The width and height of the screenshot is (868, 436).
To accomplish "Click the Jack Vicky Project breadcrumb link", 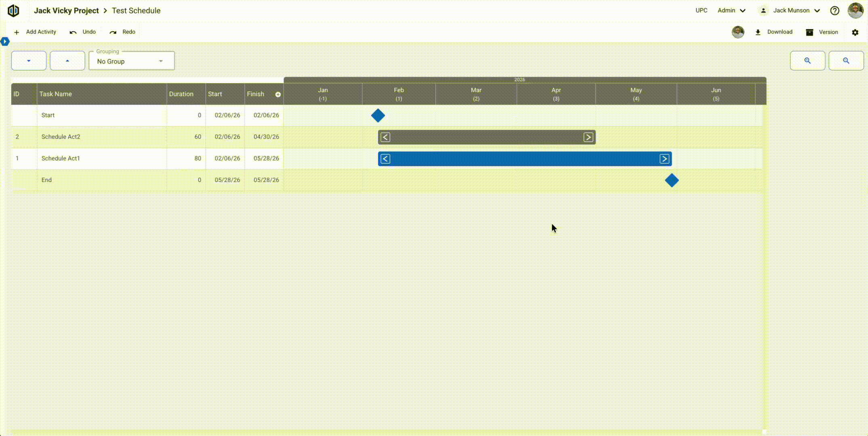I will click(x=66, y=10).
